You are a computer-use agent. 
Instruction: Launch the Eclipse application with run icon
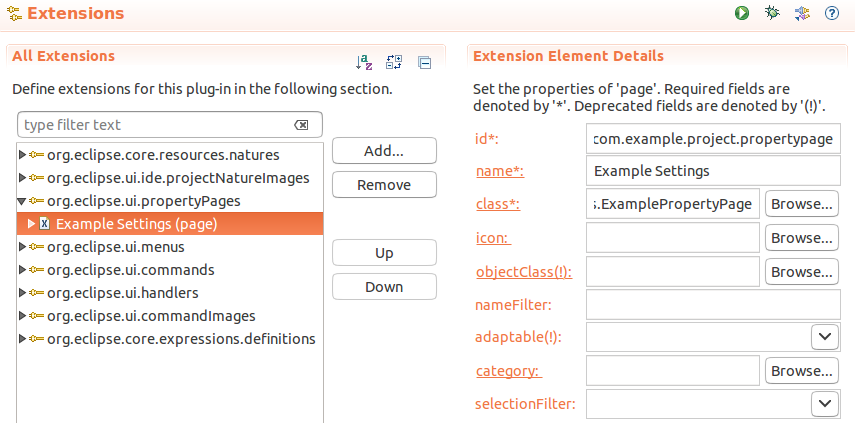tap(742, 13)
